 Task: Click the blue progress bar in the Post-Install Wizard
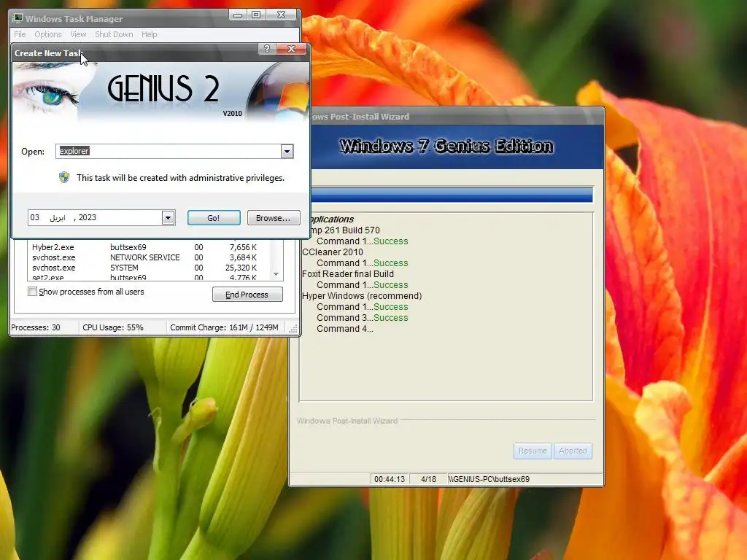[452, 195]
